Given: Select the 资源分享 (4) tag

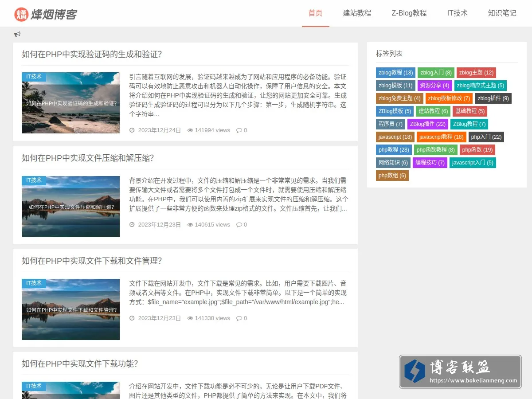Looking at the screenshot, I should pyautogui.click(x=434, y=86).
